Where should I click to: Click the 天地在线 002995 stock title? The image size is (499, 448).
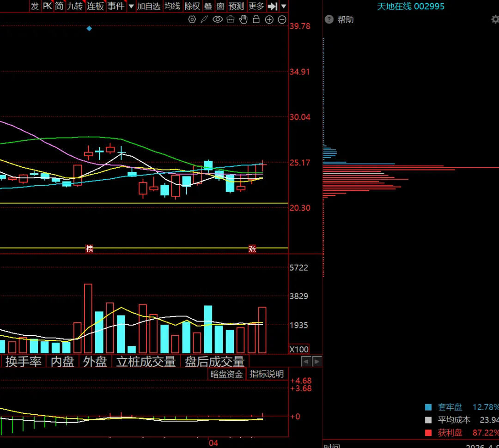411,6
